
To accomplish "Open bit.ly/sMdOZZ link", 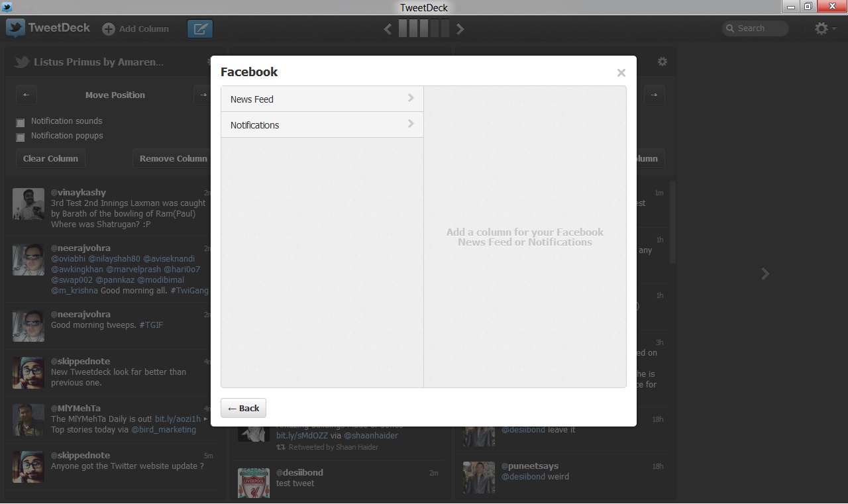I will pyautogui.click(x=301, y=436).
